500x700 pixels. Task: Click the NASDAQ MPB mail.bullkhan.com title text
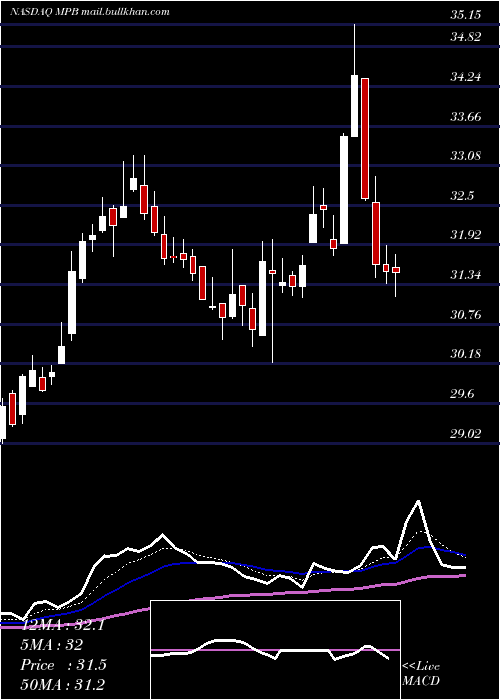[90, 12]
